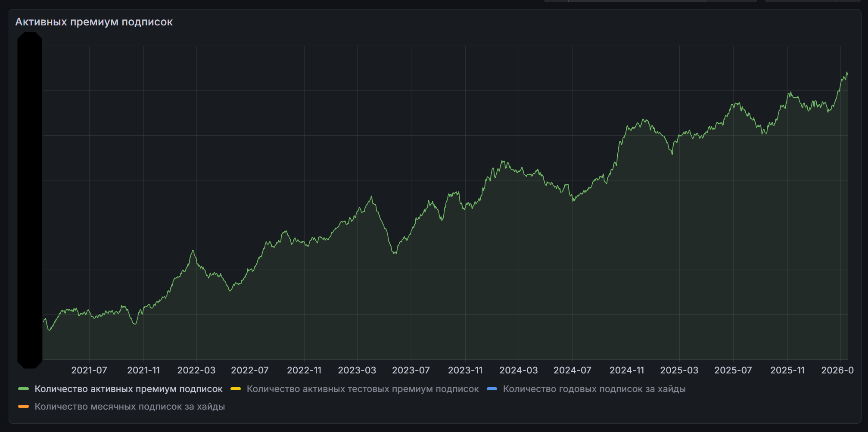Select the 2025-07 time axis tick label
The height and width of the screenshot is (432, 868).
point(733,370)
